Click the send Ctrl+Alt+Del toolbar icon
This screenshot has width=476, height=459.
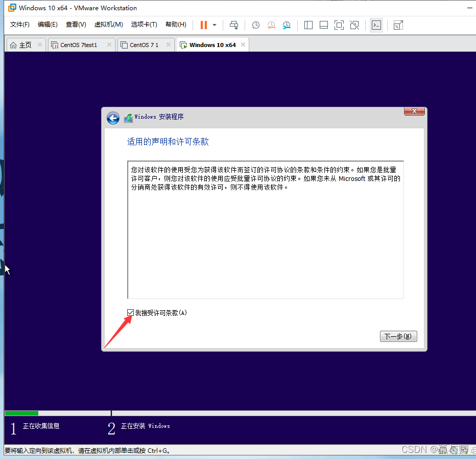234,25
